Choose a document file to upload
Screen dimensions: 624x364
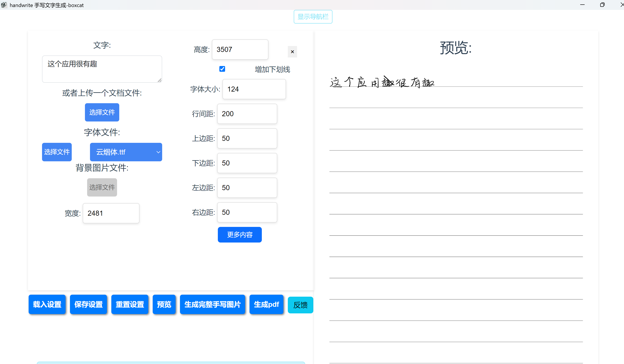[102, 112]
